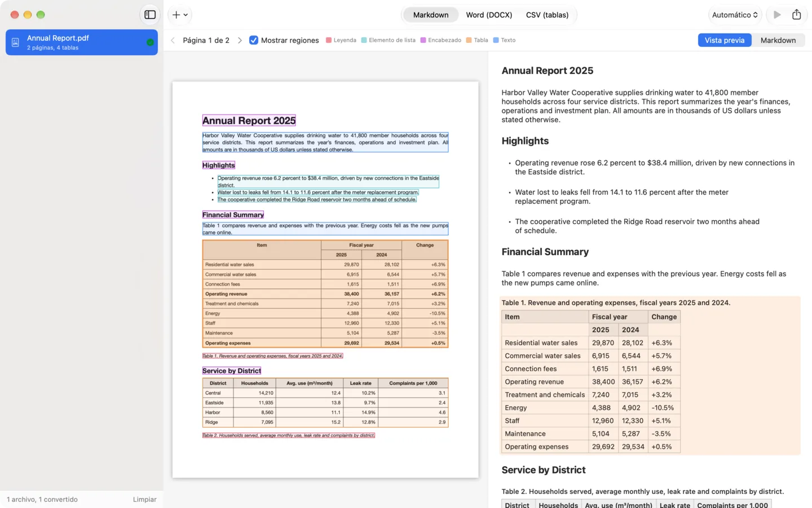
Task: Click 'Residential water sales' in preview table
Action: pos(541,343)
